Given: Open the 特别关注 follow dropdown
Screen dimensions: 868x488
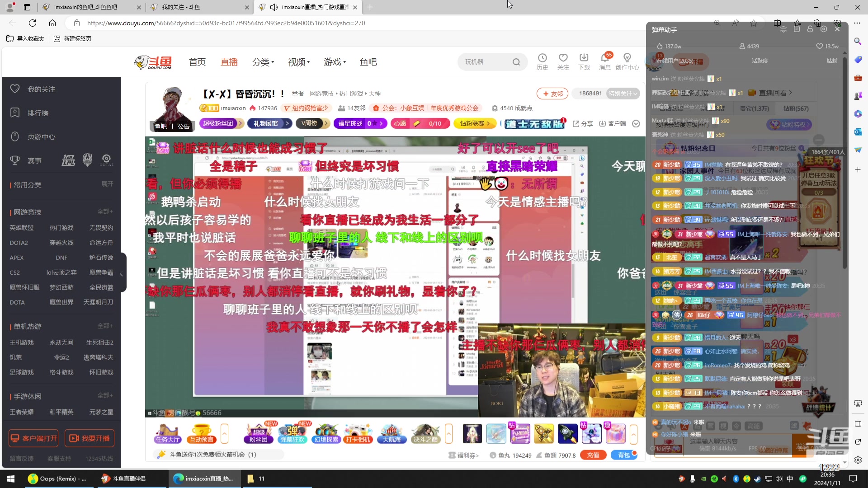Looking at the screenshot, I should [x=623, y=94].
